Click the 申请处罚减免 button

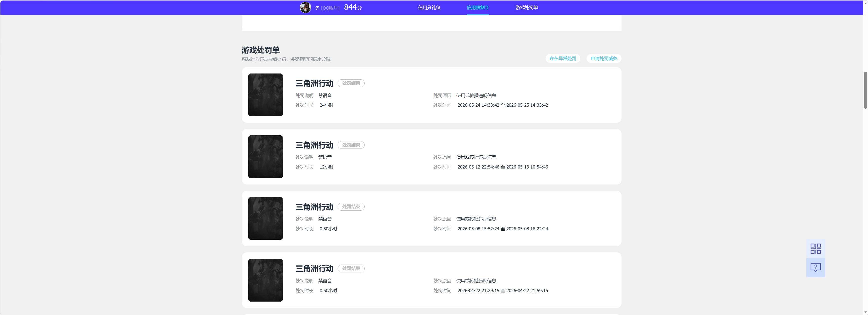[604, 58]
